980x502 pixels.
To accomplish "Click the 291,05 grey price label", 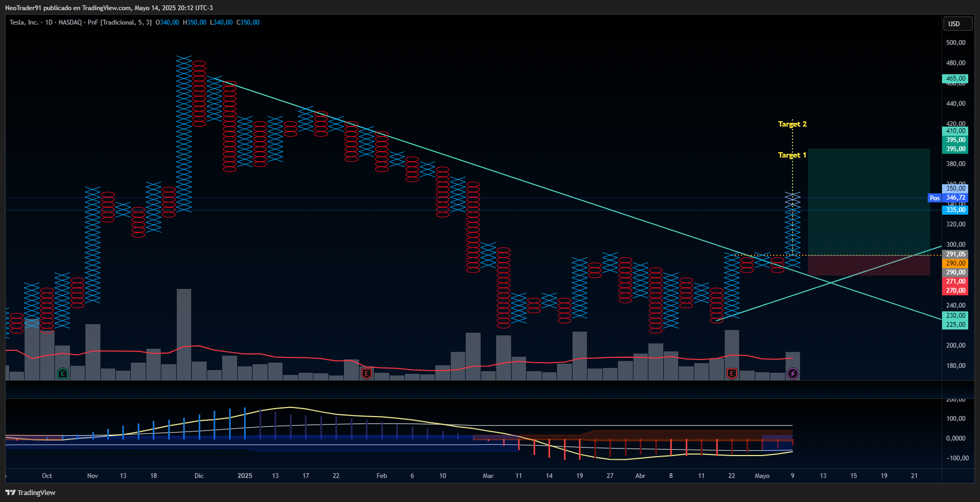I will point(955,254).
